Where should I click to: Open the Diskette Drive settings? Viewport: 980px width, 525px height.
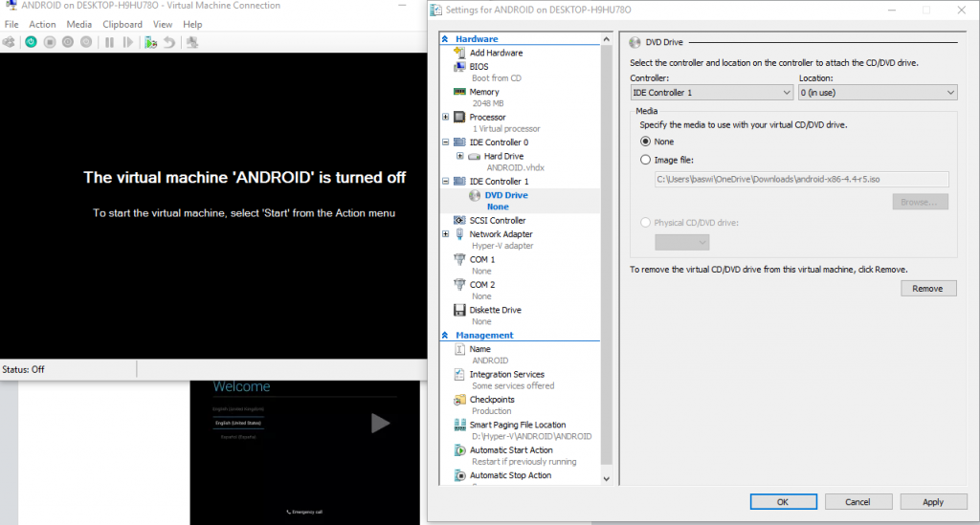pyautogui.click(x=495, y=310)
